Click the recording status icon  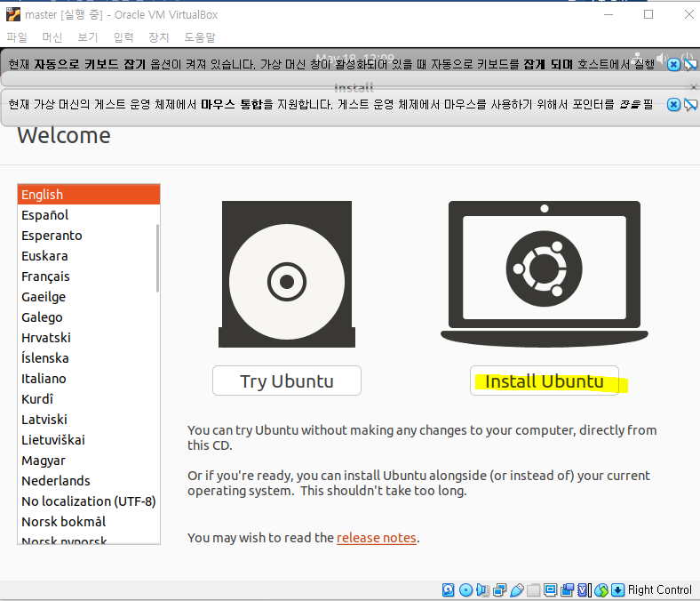click(568, 589)
